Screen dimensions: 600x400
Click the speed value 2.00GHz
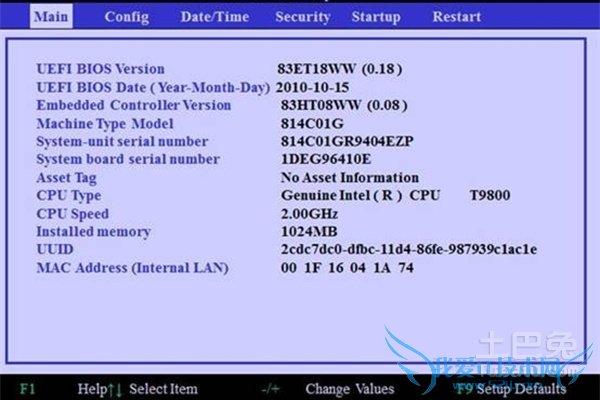coord(309,214)
